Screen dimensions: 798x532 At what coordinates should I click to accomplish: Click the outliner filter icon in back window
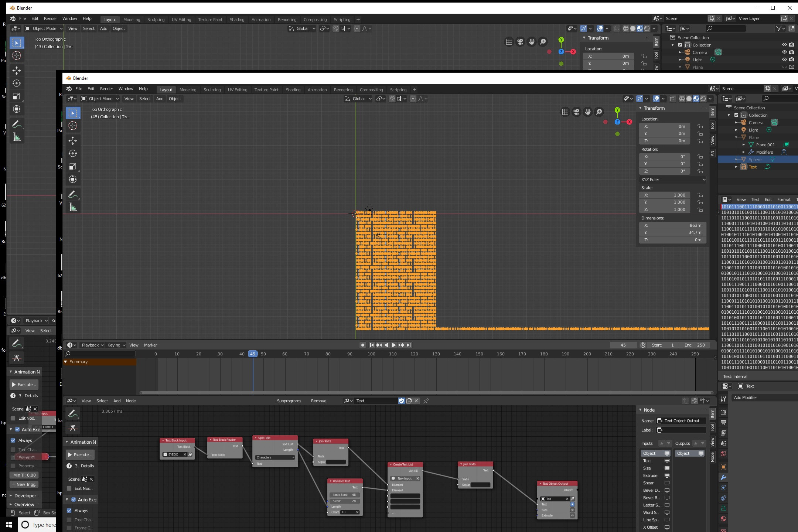tap(780, 28)
